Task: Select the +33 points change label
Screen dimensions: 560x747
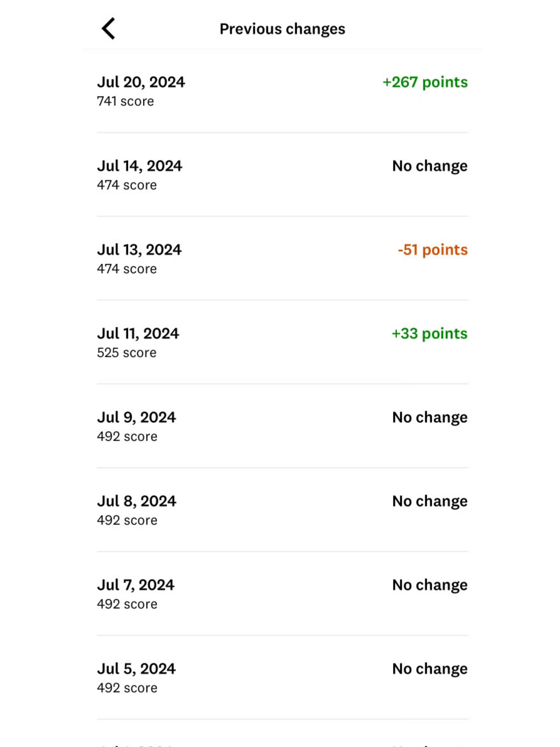Action: coord(429,334)
